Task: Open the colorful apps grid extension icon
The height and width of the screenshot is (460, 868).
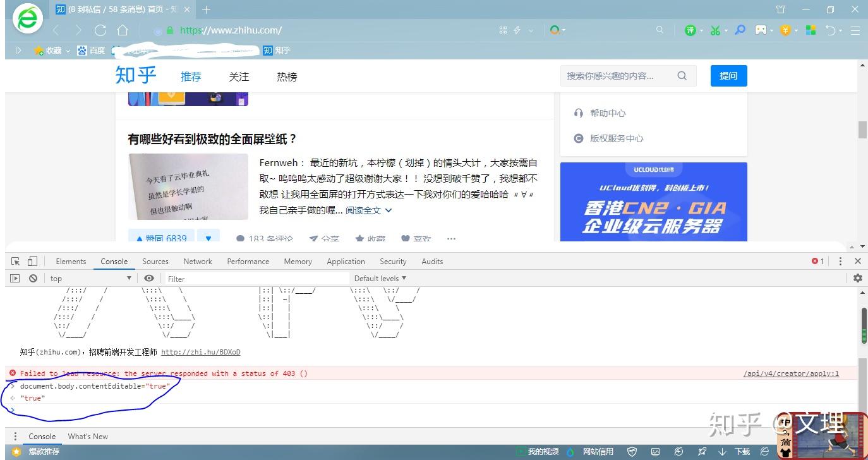Action: pyautogui.click(x=811, y=30)
